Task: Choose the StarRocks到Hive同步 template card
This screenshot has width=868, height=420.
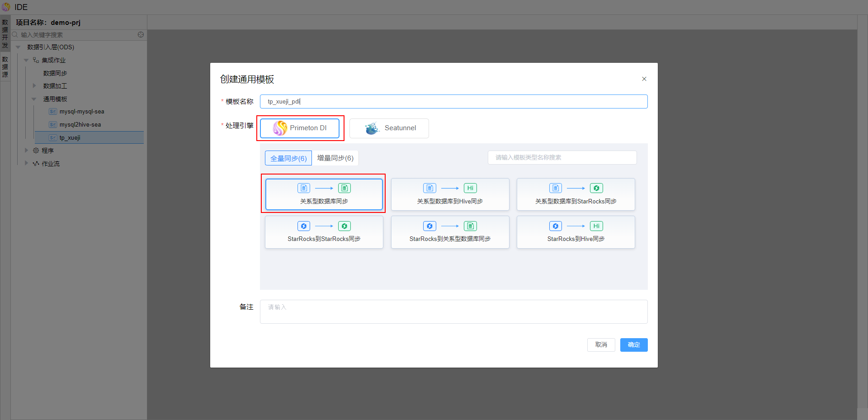Action: [x=576, y=232]
